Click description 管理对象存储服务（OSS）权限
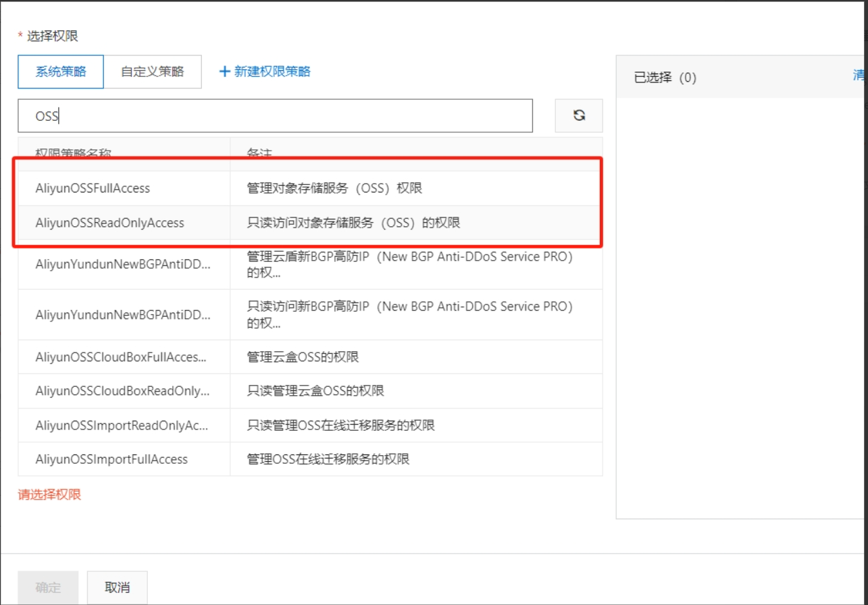This screenshot has height=605, width=868. tap(334, 188)
